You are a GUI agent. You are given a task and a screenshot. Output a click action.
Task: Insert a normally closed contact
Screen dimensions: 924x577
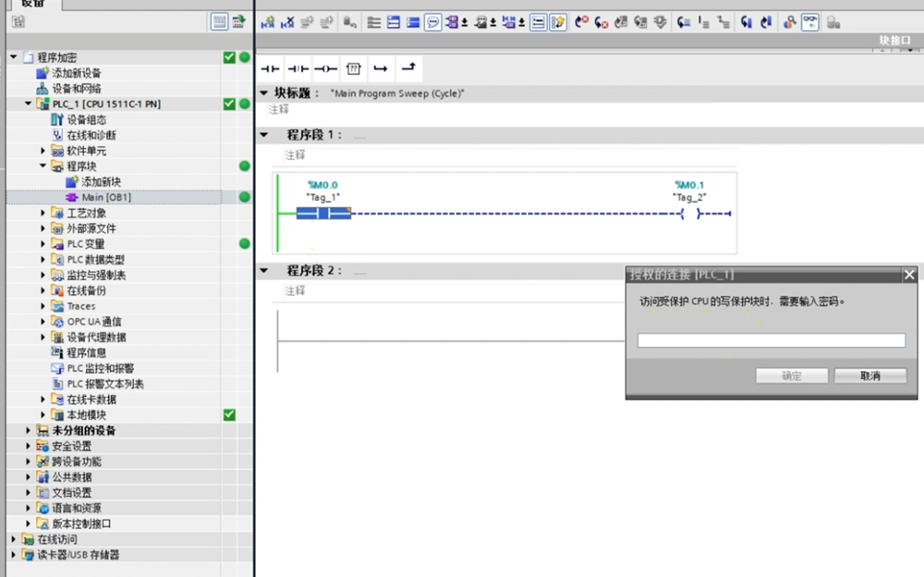pos(298,68)
